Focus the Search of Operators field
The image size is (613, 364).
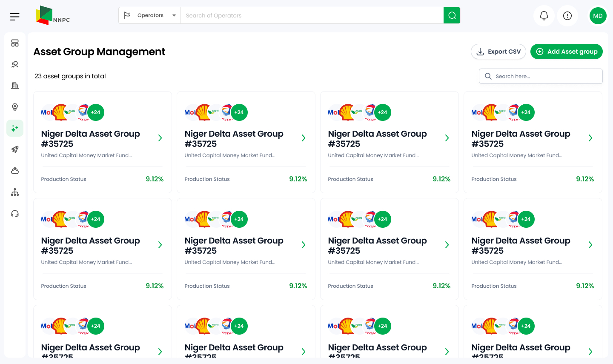coord(312,15)
